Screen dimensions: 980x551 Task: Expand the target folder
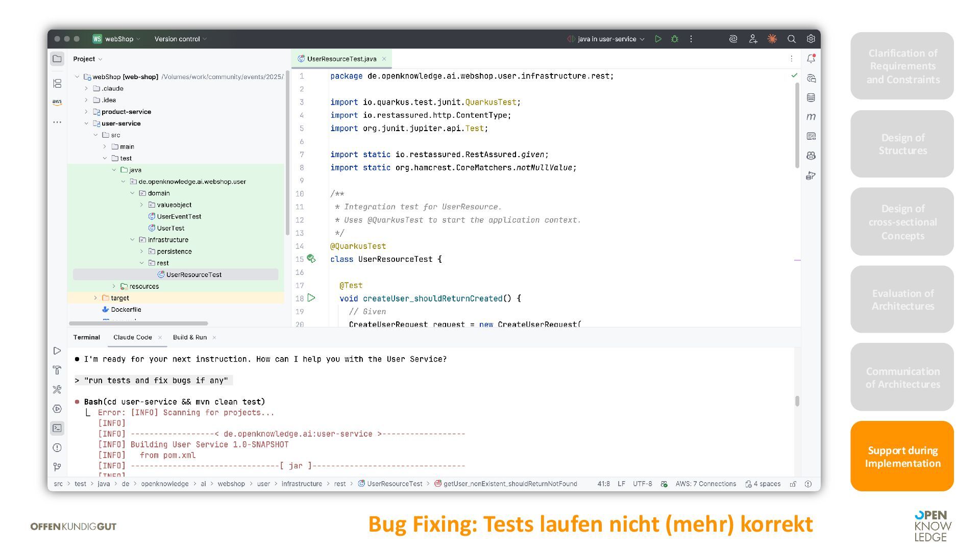[x=95, y=298]
